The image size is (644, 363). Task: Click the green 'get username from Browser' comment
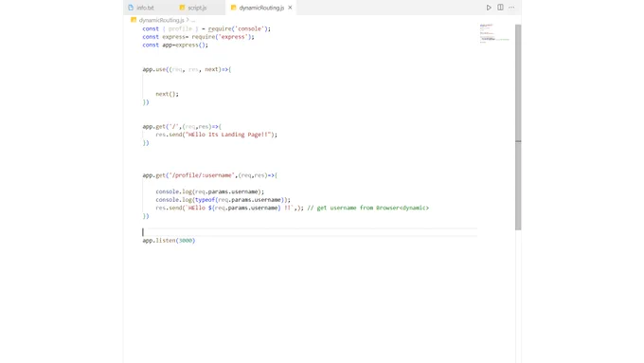coord(368,208)
